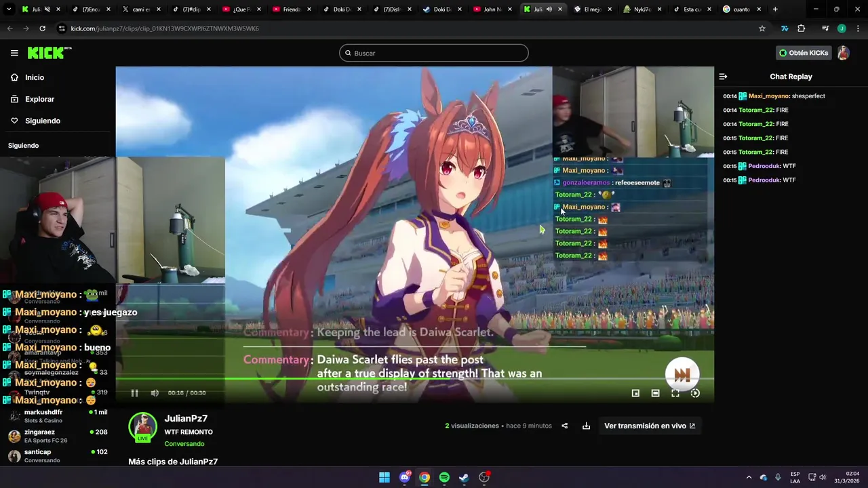The image size is (868, 488).
Task: Collapse the Chat Replay panel
Action: 723,77
